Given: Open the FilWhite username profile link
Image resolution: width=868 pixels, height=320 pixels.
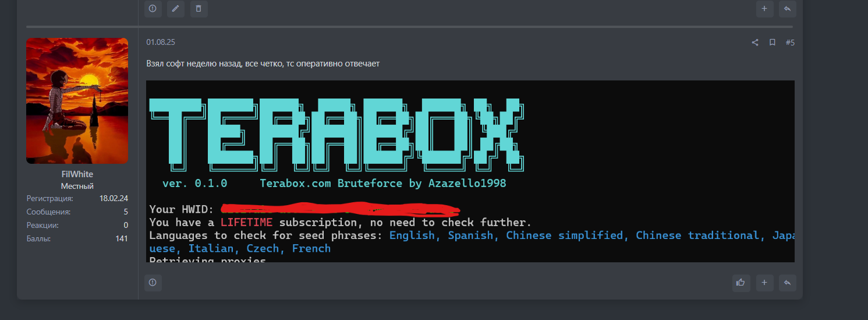Looking at the screenshot, I should pos(77,174).
